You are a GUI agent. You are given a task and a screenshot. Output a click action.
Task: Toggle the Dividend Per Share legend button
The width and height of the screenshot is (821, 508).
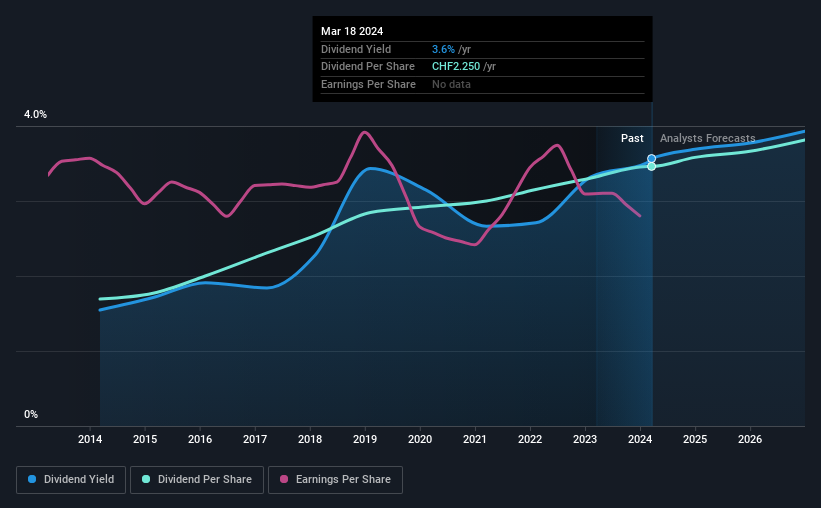click(197, 480)
